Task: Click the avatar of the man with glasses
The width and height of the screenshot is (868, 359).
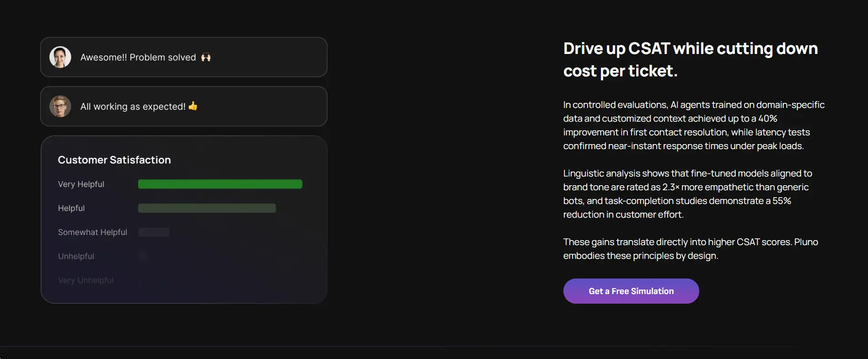Action: pyautogui.click(x=60, y=106)
